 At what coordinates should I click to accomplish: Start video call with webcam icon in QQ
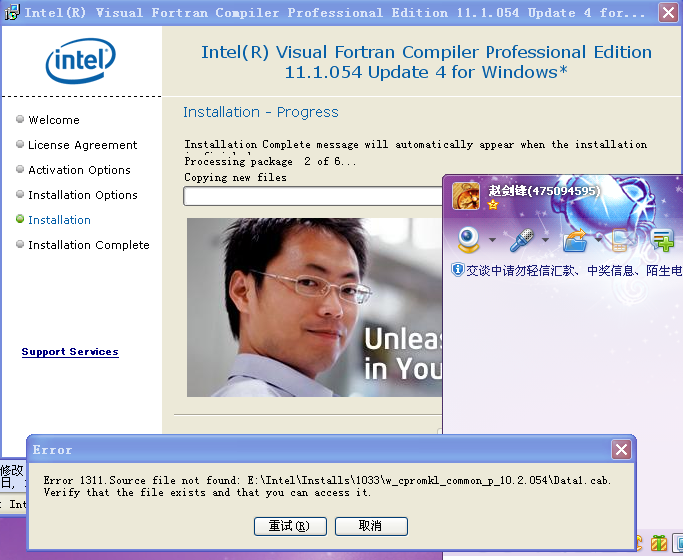tap(469, 240)
